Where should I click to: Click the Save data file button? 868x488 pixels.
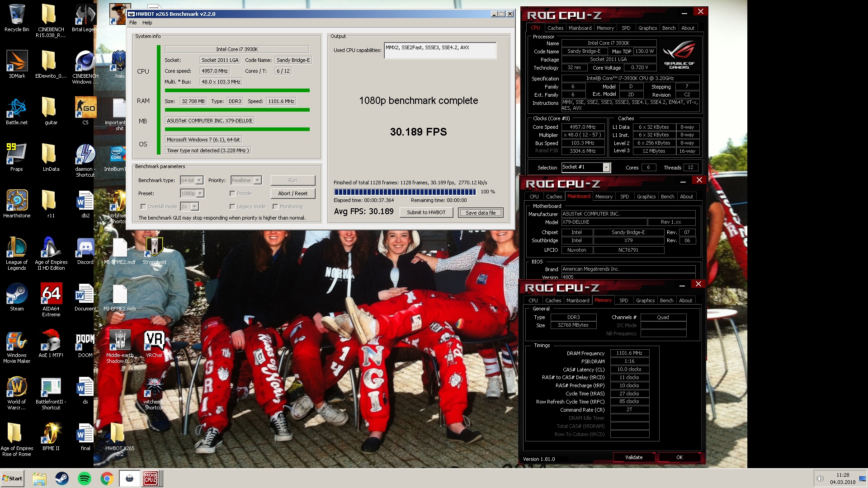click(481, 213)
